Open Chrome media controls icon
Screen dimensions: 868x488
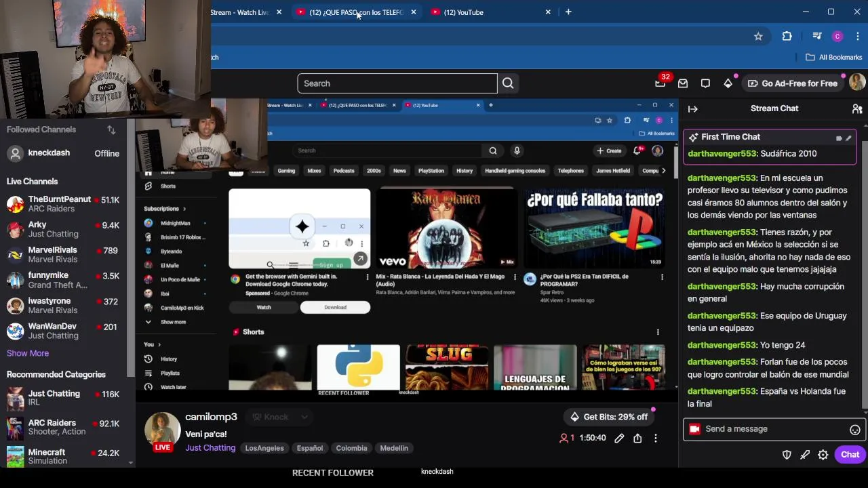pos(817,36)
